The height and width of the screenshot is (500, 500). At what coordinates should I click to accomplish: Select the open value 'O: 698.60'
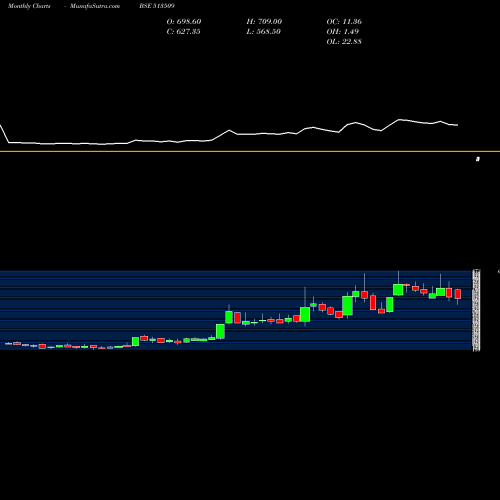pyautogui.click(x=184, y=22)
